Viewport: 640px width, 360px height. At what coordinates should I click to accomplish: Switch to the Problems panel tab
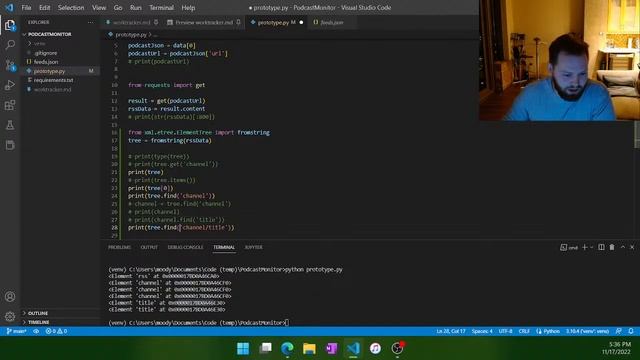point(119,247)
